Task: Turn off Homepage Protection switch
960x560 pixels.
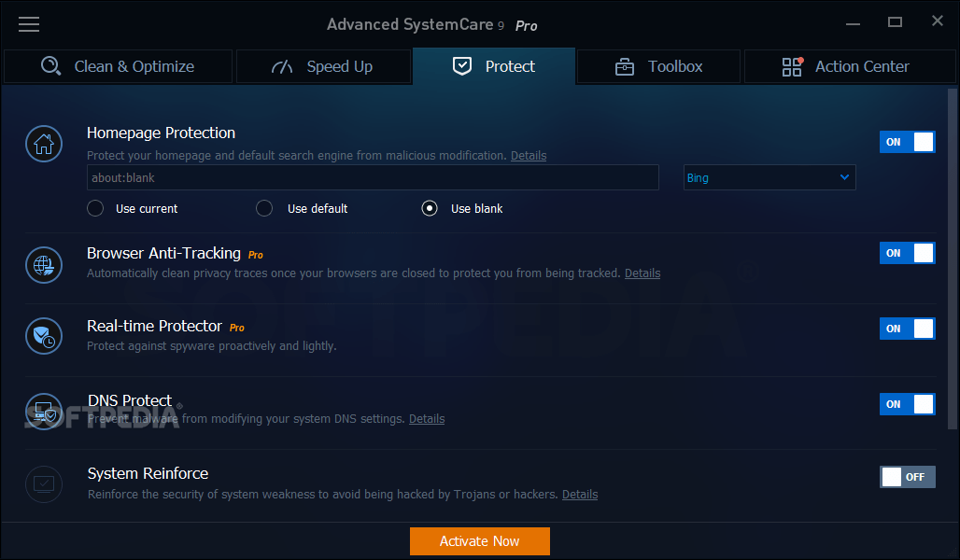Action: point(908,142)
